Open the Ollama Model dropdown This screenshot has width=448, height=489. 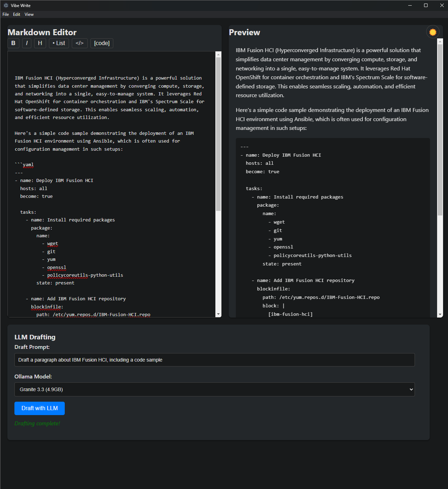coord(215,389)
